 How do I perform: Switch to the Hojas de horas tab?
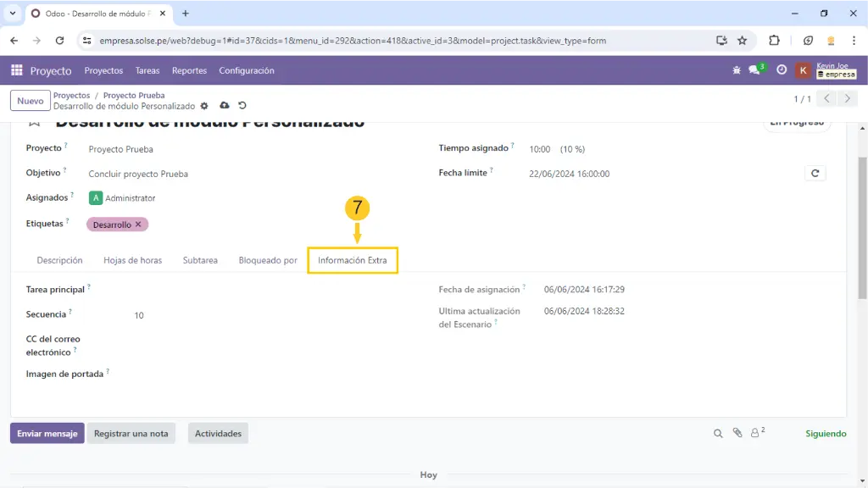[132, 260]
